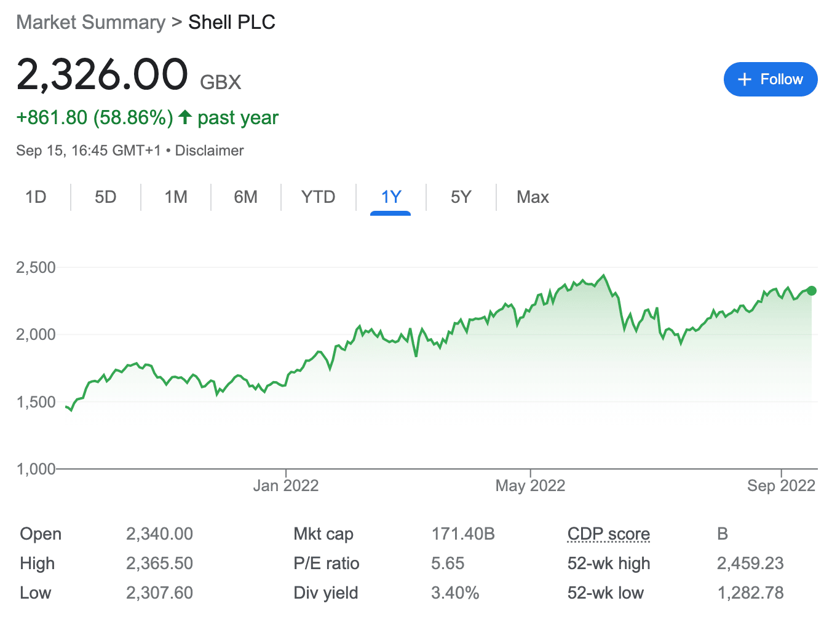
Task: Click the Mkt cap value 171.40B
Action: coord(463,534)
